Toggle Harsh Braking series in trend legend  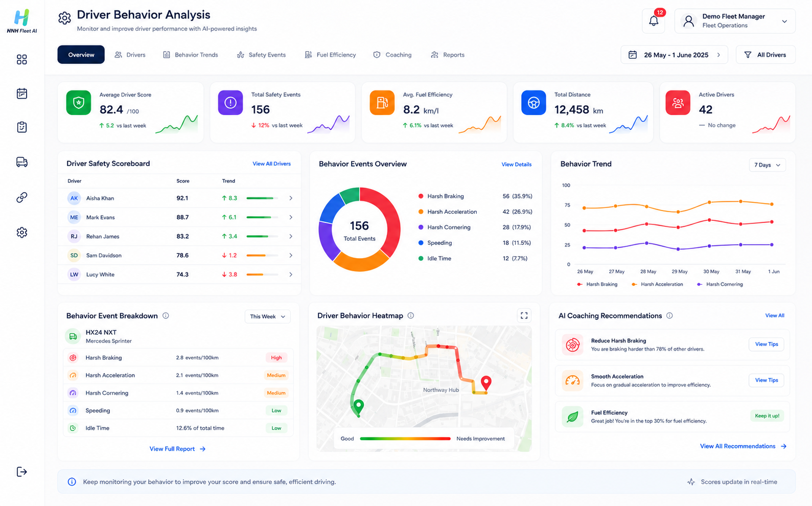[x=597, y=285]
